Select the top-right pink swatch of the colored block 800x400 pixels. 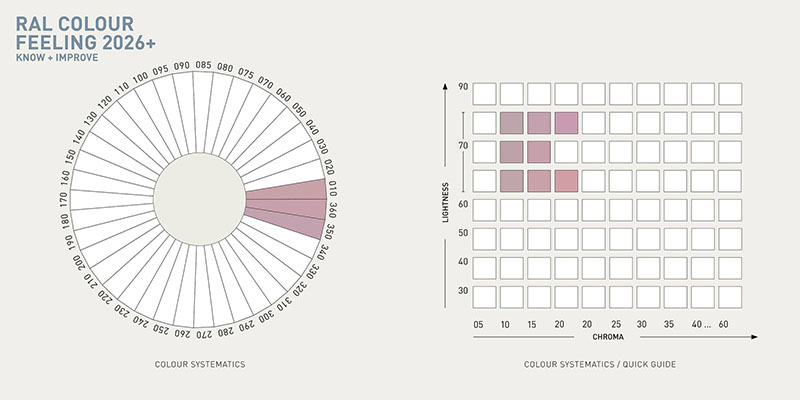click(x=567, y=123)
